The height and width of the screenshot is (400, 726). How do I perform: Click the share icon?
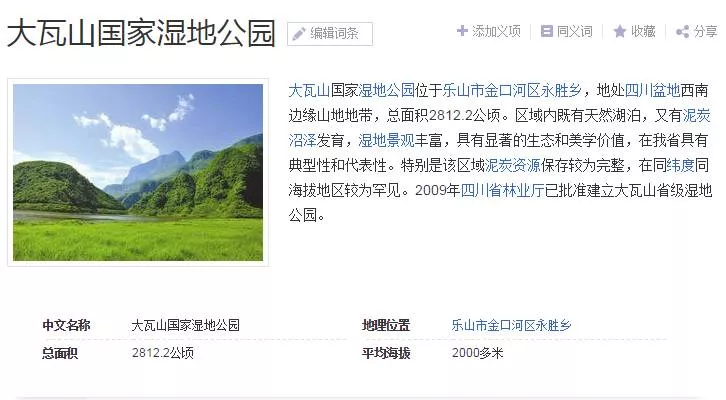[x=682, y=32]
